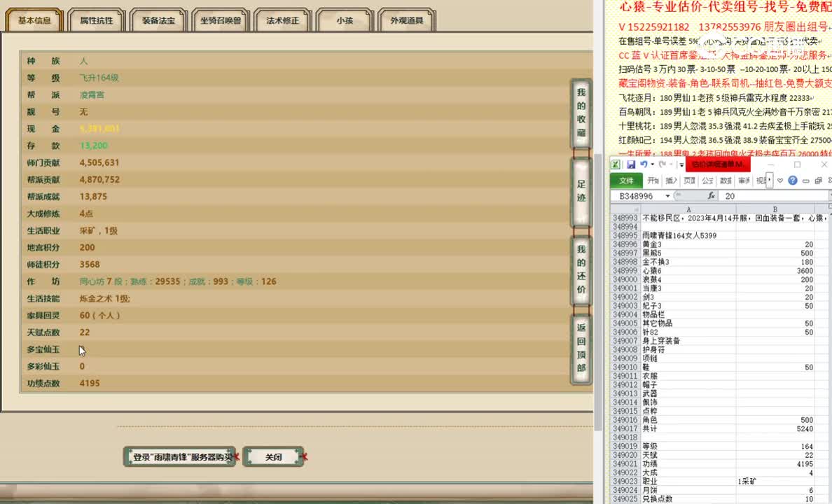Select the 开始 ribbon tab
Viewport: 832px width, 504px height.
[x=653, y=181]
